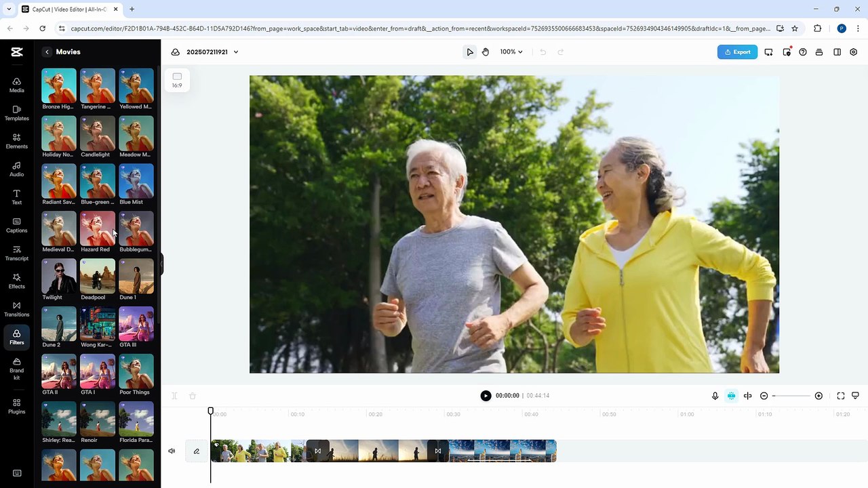This screenshot has width=868, height=488.
Task: Toggle the highlighted snapping magnet icon
Action: coord(731,396)
